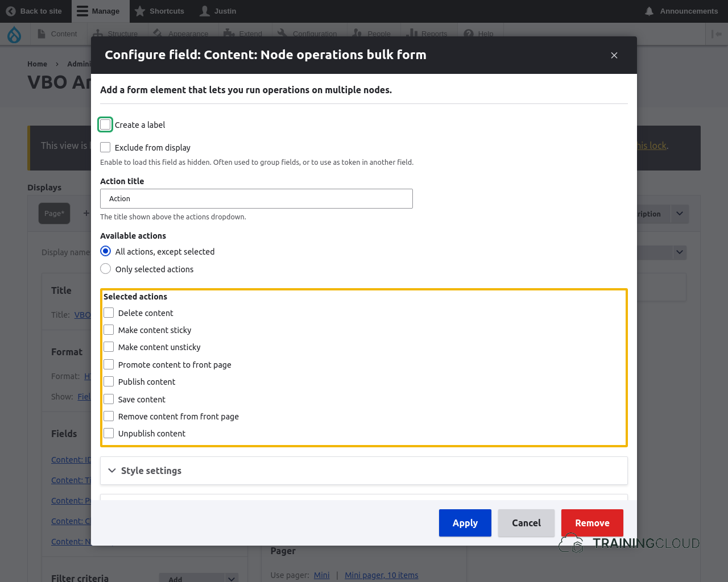Open the display dropdown arrow beside description button
728x582 pixels.
[x=680, y=214]
